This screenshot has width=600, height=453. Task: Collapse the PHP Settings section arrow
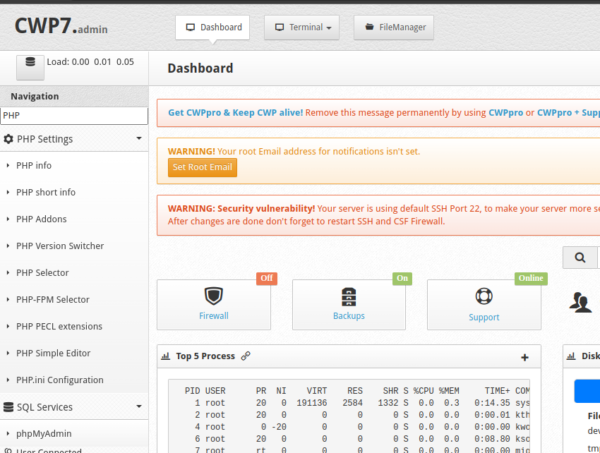(x=139, y=138)
